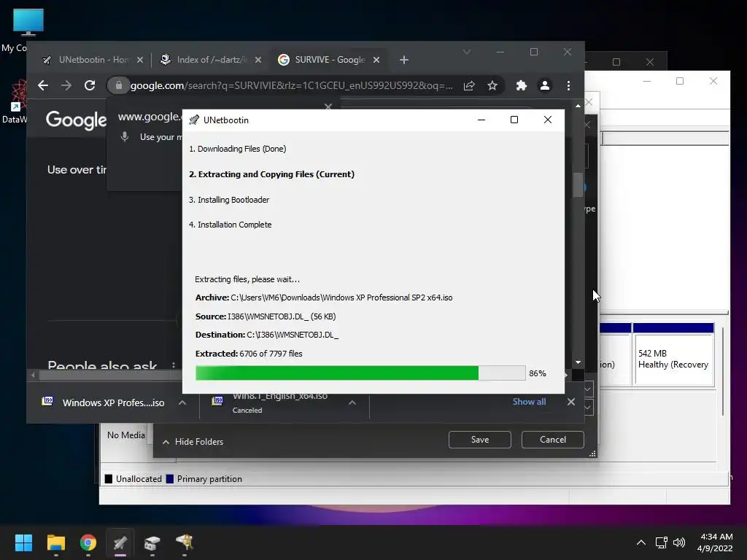Click the Windows XP Profes...iso download item
The width and height of the screenshot is (747, 560).
pyautogui.click(x=113, y=402)
